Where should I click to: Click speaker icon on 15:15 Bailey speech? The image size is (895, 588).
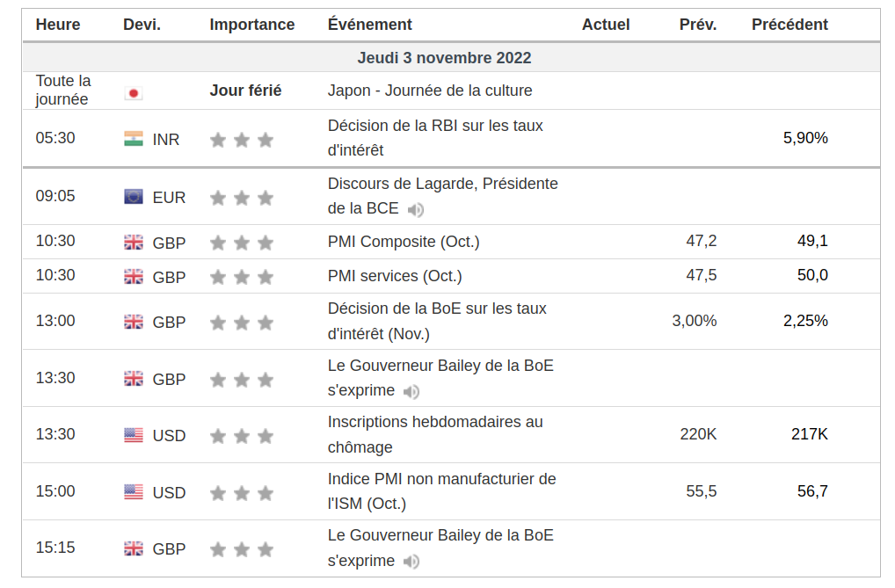[411, 562]
